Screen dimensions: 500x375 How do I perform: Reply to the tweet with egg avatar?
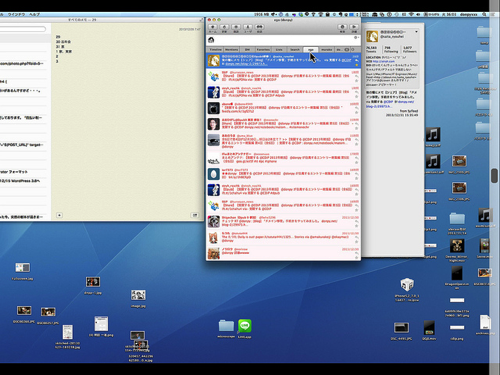coord(356,174)
